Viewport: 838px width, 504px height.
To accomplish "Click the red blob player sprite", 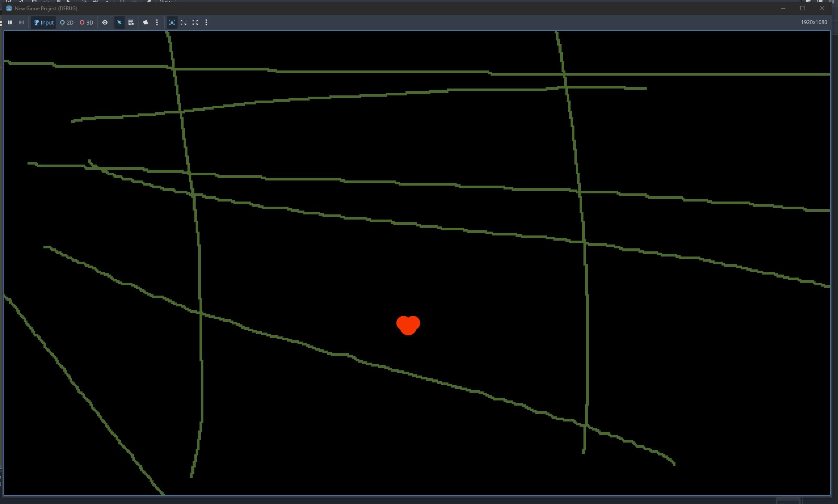I will click(408, 325).
